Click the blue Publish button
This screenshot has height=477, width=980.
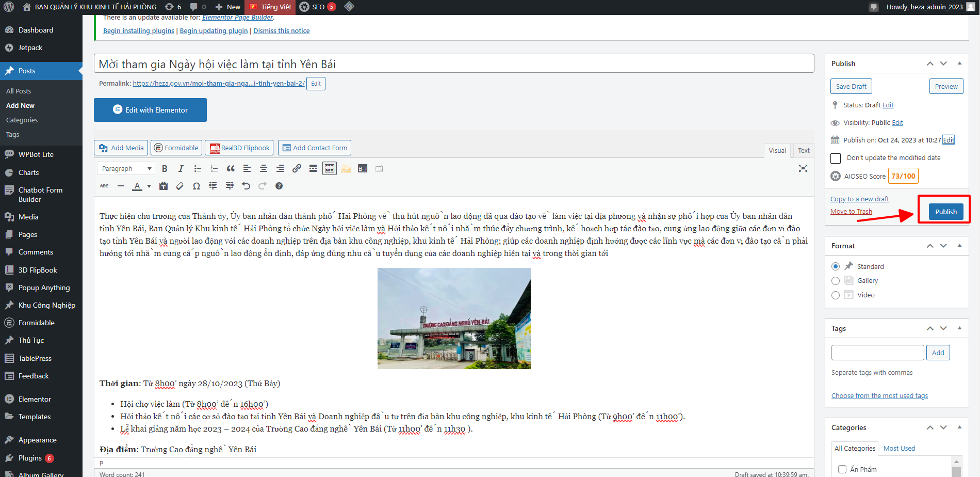945,212
